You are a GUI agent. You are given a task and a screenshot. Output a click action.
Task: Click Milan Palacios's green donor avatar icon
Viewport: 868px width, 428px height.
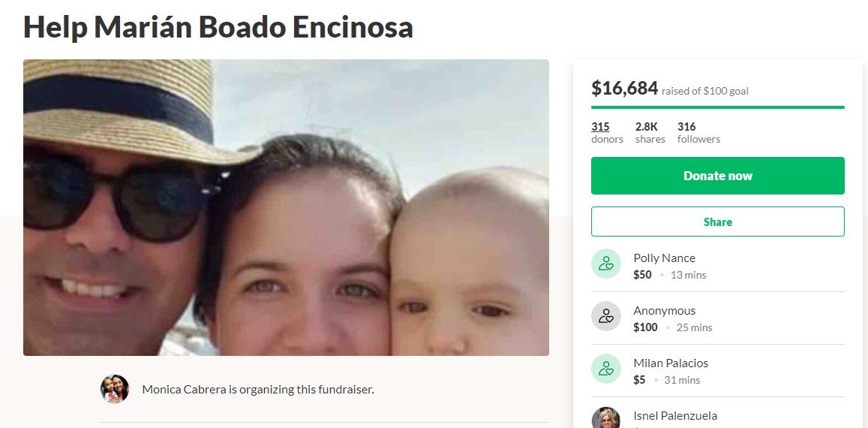point(605,369)
